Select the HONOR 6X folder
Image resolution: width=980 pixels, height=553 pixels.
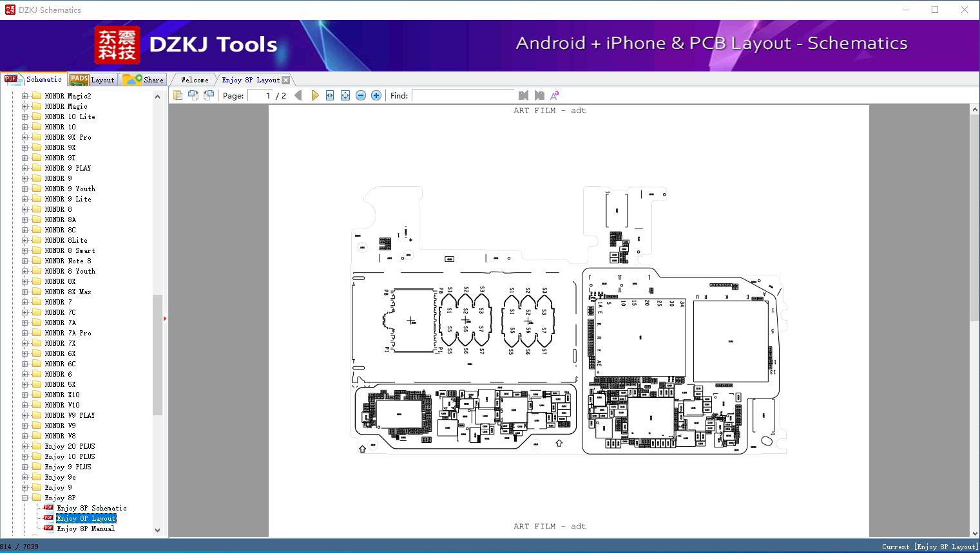tap(60, 353)
